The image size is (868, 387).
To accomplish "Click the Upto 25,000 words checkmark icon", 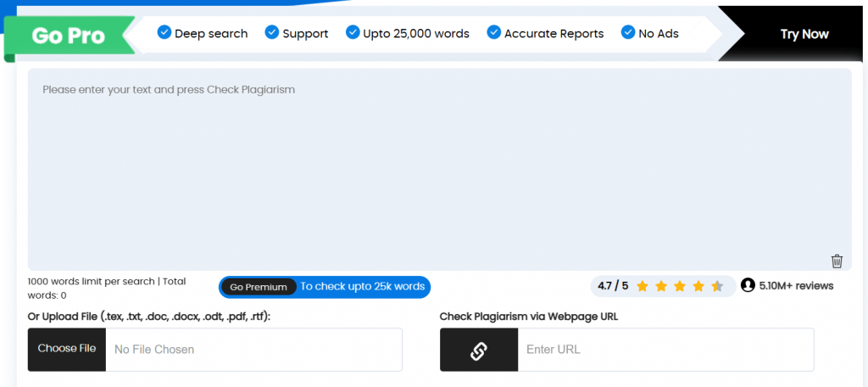I will pyautogui.click(x=353, y=33).
